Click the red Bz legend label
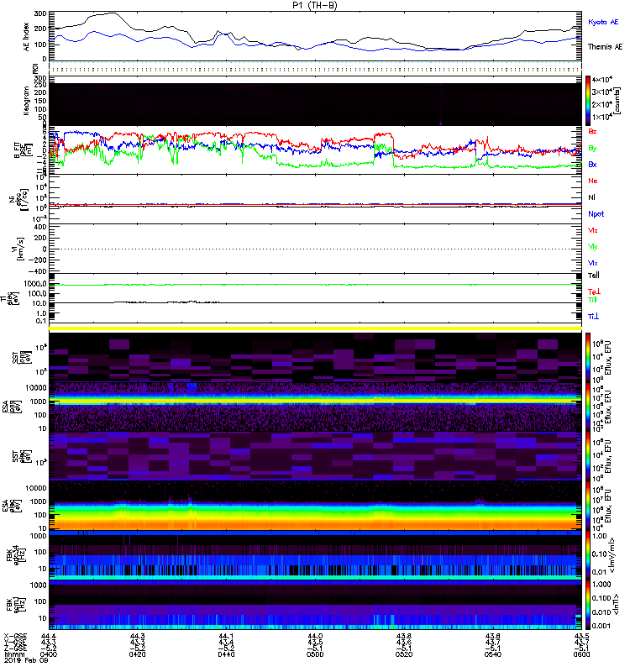This screenshot has width=630, height=672. (593, 131)
